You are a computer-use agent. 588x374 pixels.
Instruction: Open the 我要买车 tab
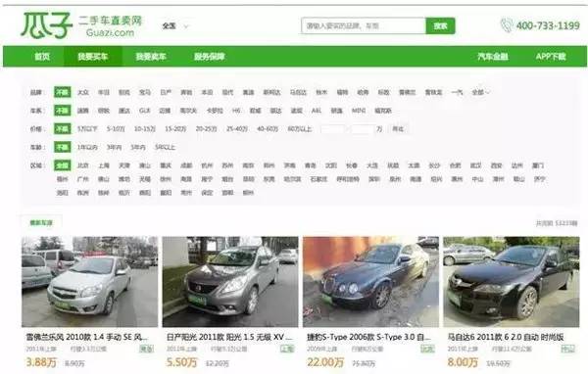pyautogui.click(x=93, y=57)
